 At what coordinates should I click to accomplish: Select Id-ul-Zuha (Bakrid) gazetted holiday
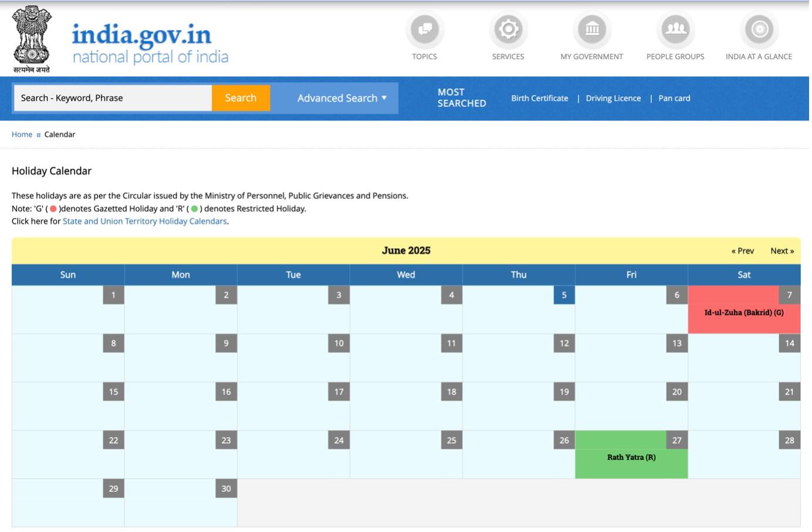[x=743, y=313]
